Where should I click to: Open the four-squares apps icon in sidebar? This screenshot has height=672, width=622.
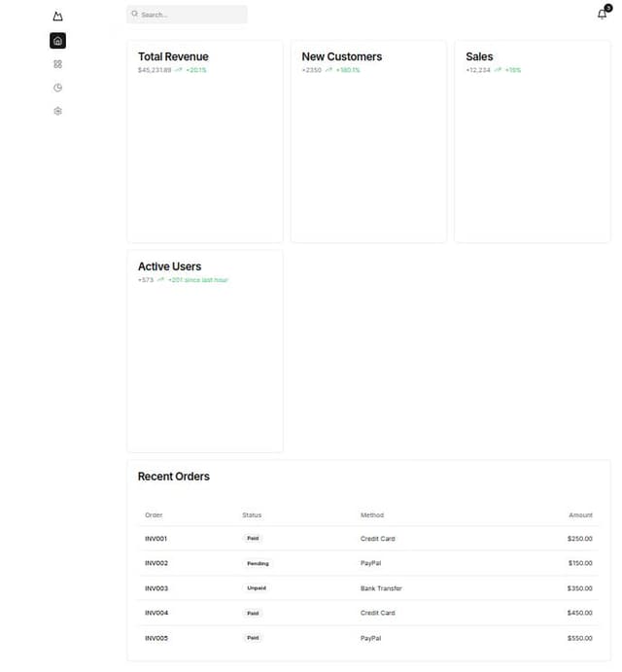pos(58,64)
